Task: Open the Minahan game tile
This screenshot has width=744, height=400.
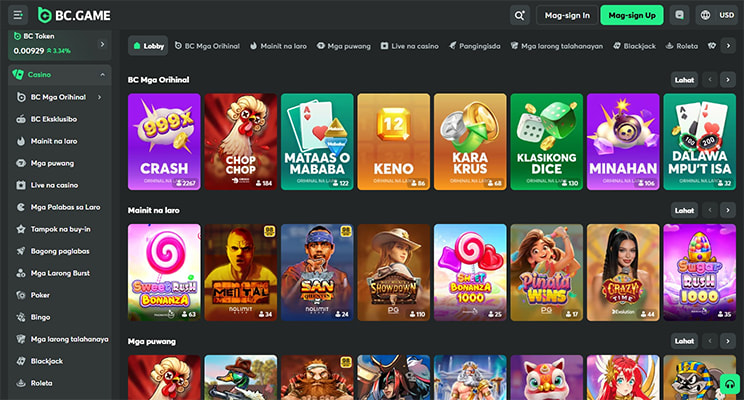Action: [623, 142]
